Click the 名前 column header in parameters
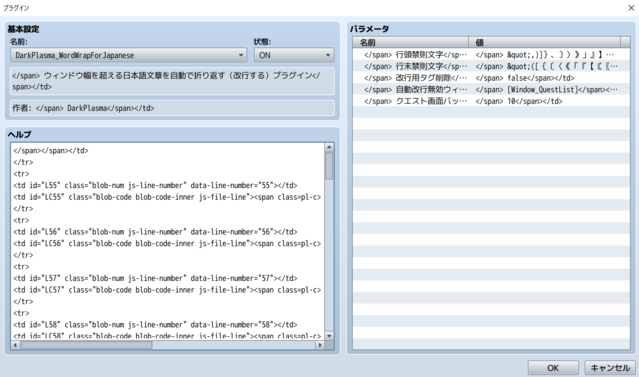This screenshot has width=639, height=377. [411, 42]
